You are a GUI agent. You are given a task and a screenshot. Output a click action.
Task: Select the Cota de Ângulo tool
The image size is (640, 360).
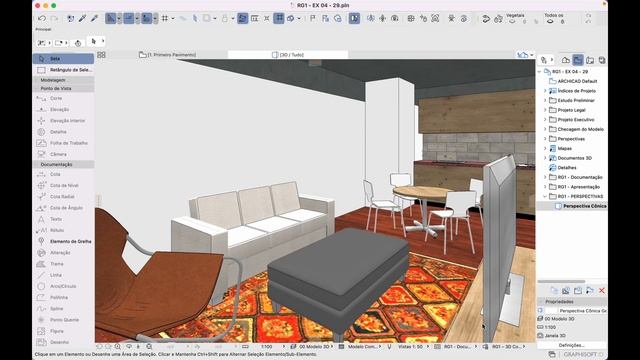tap(63, 208)
